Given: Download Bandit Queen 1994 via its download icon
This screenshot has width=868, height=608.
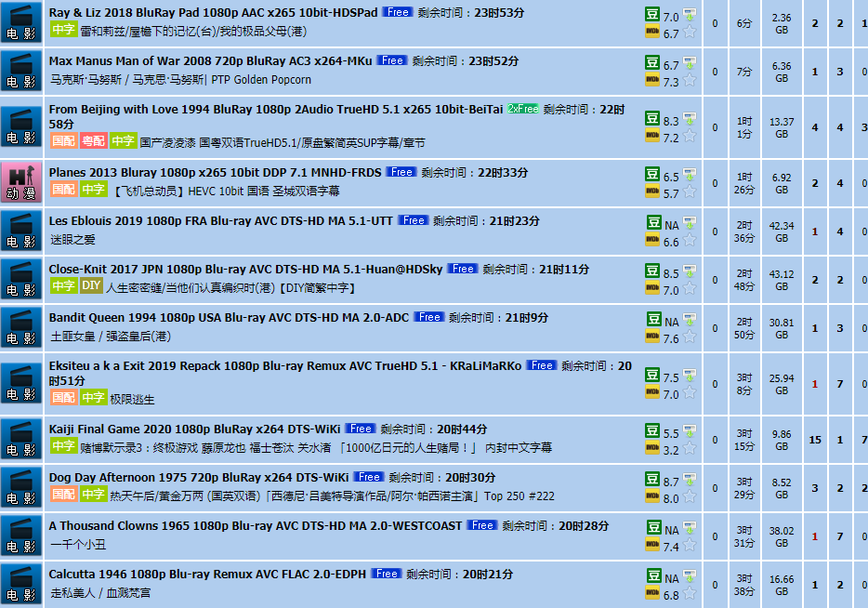Looking at the screenshot, I should coord(690,319).
